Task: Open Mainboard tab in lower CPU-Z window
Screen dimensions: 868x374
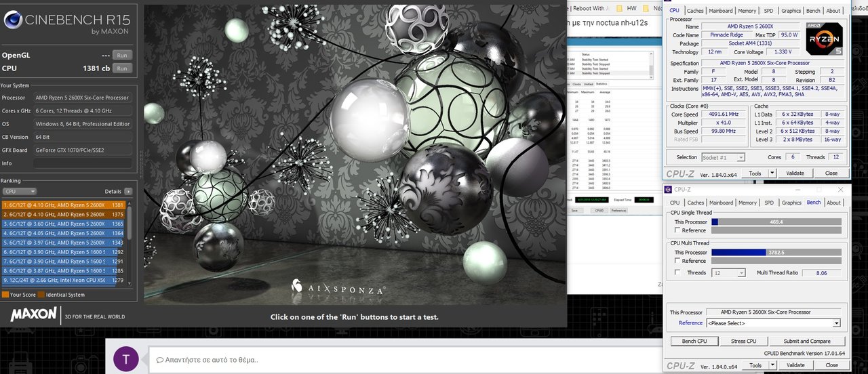Action: tap(720, 203)
